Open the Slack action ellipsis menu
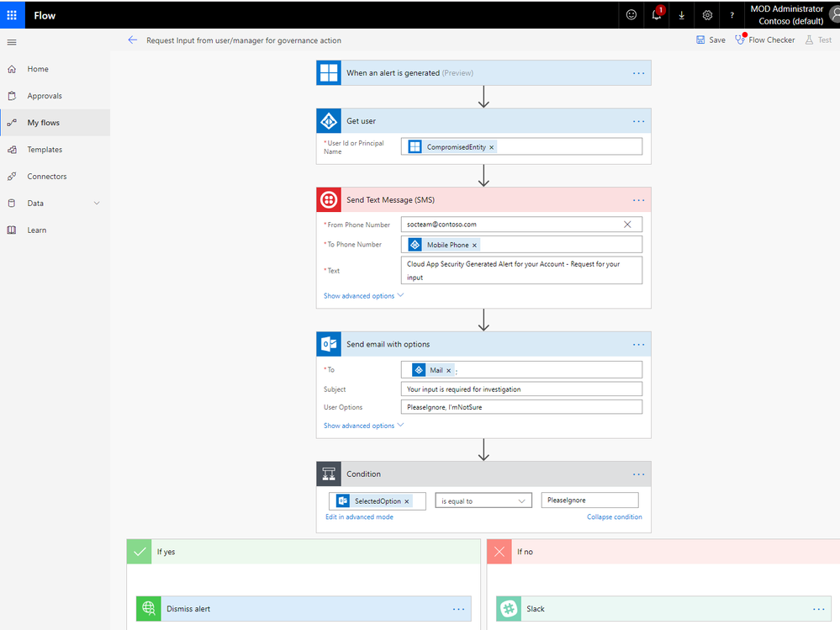The height and width of the screenshot is (630, 840). 819,609
